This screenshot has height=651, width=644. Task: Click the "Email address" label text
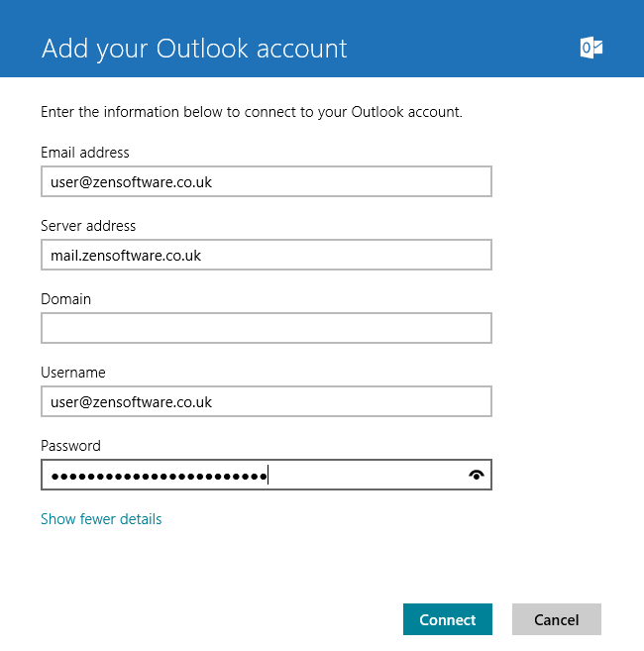point(85,153)
